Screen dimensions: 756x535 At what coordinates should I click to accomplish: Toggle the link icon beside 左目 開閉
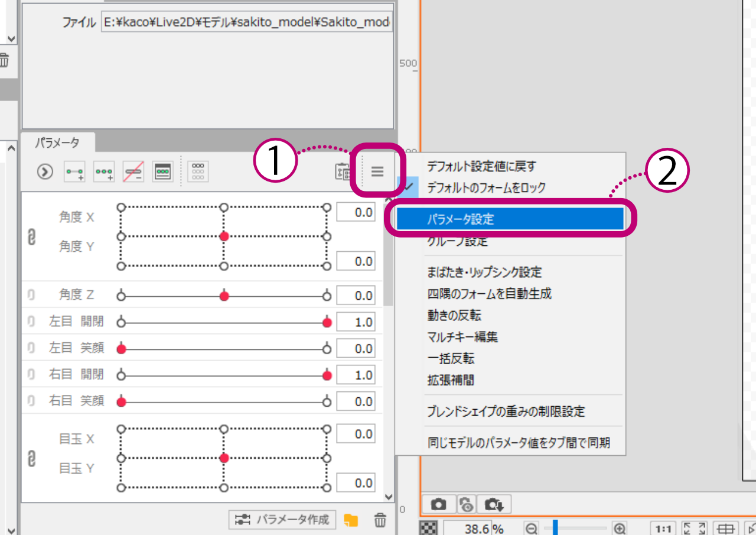point(32,321)
